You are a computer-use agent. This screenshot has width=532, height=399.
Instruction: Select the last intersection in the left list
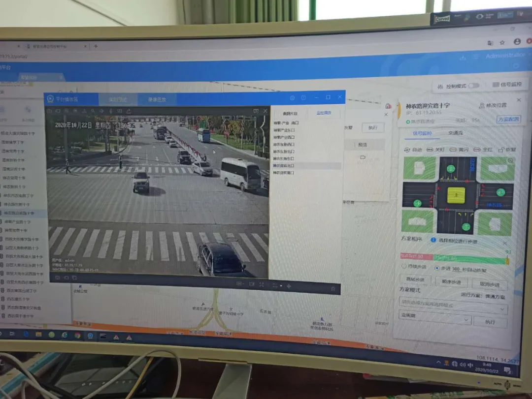20,316
